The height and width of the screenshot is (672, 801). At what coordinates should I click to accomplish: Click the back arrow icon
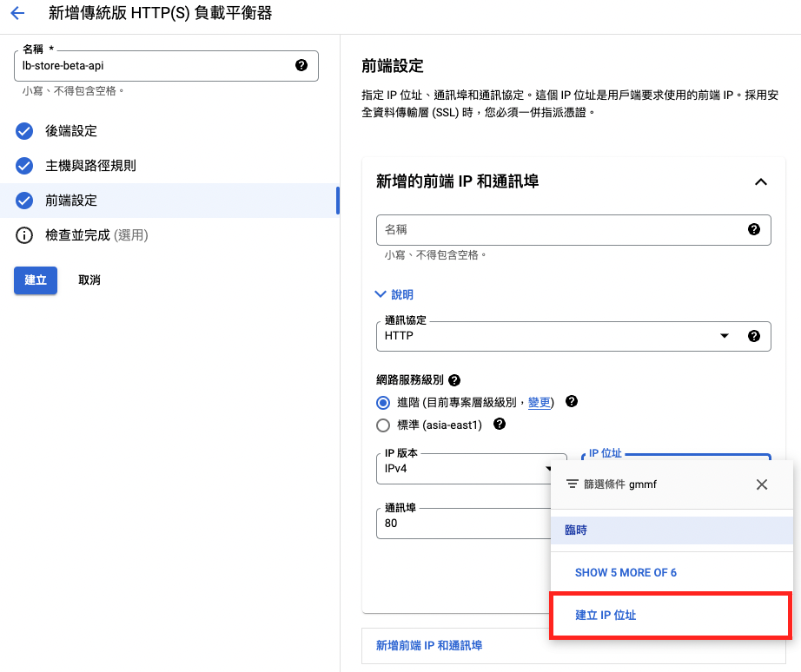pos(17,13)
